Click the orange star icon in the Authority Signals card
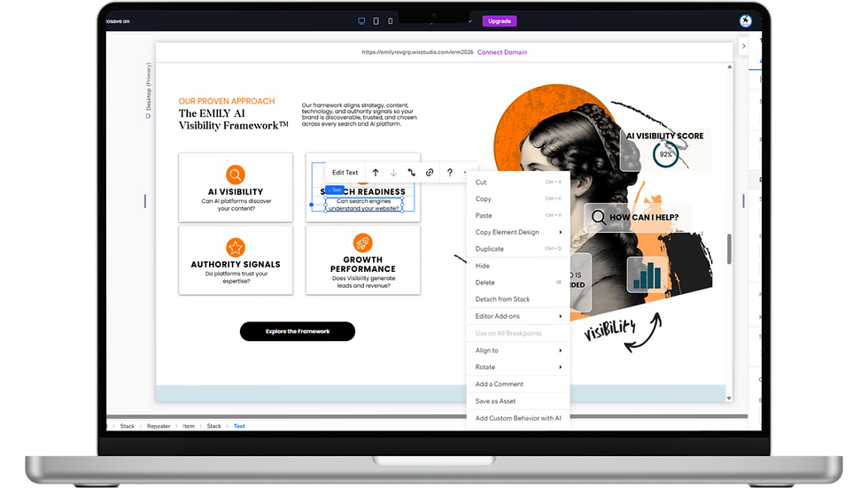868x488 pixels. pos(236,247)
